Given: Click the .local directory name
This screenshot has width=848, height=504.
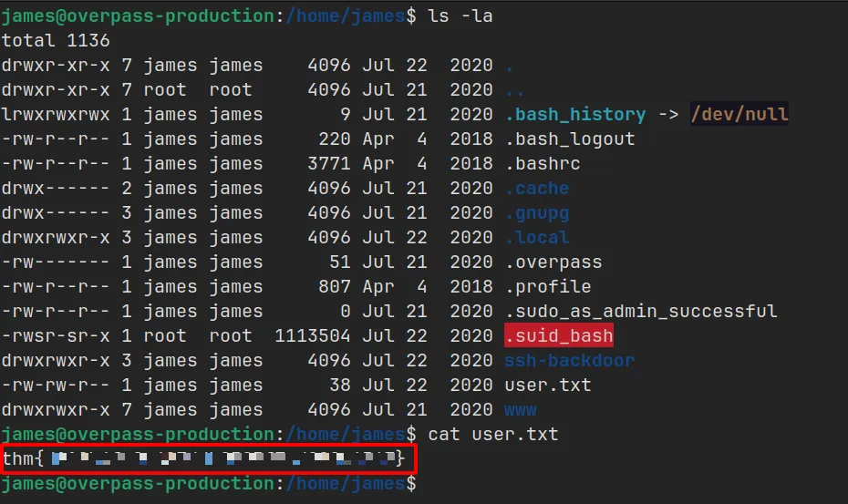Looking at the screenshot, I should tap(536, 237).
